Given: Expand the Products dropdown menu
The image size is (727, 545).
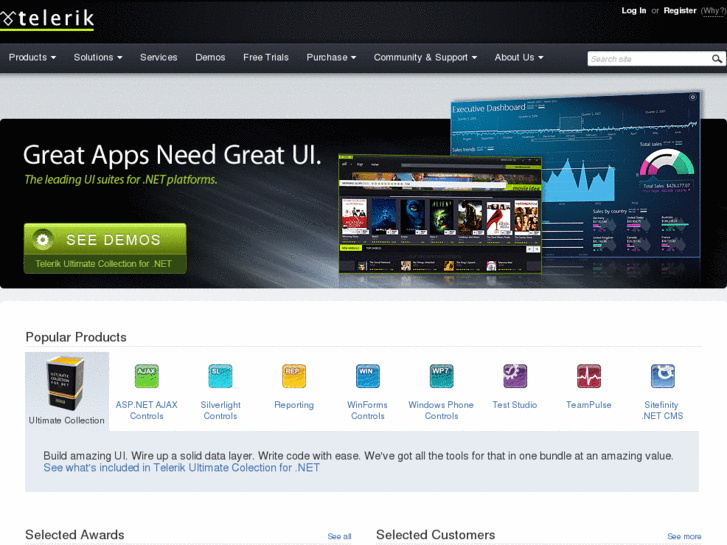Looking at the screenshot, I should pos(32,58).
